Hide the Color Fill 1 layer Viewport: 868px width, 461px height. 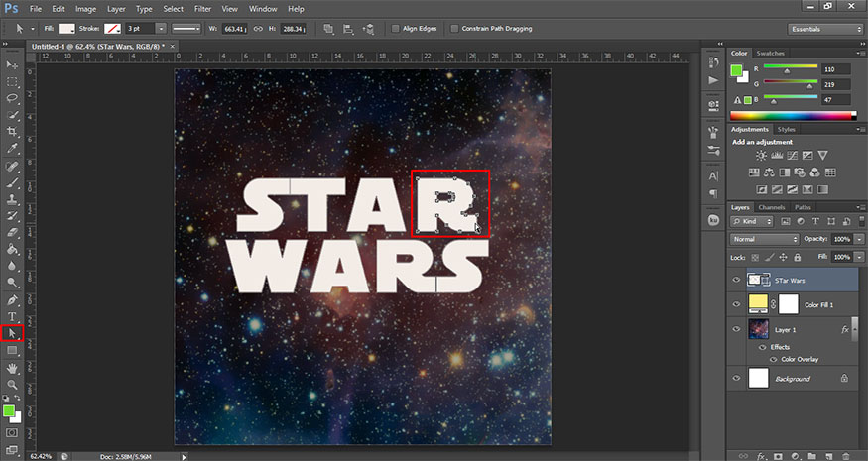736,304
